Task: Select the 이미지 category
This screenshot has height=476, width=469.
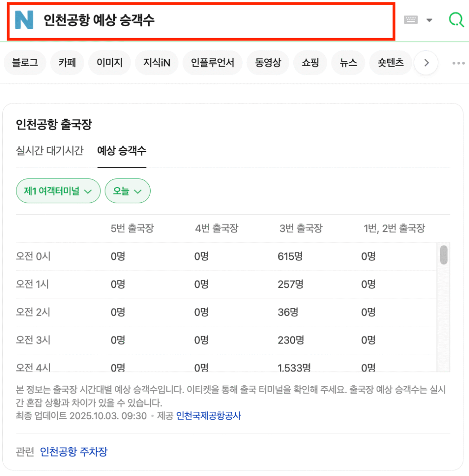Action: coord(110,63)
